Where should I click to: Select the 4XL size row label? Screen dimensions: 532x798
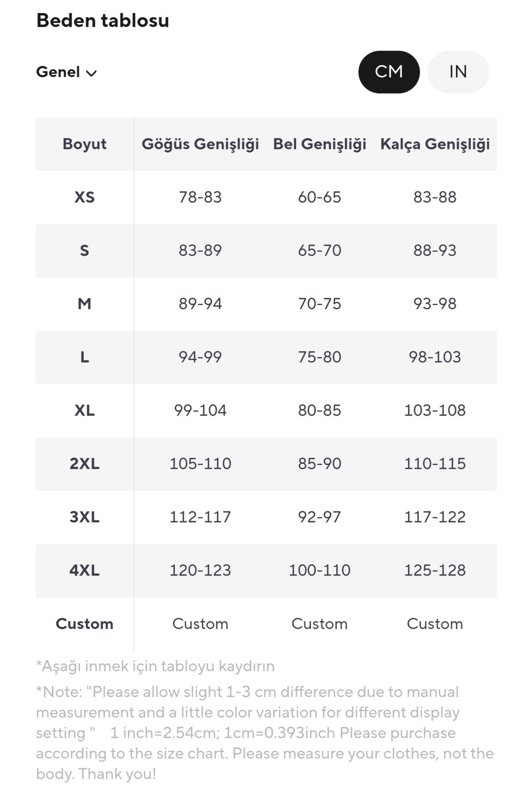(x=84, y=570)
